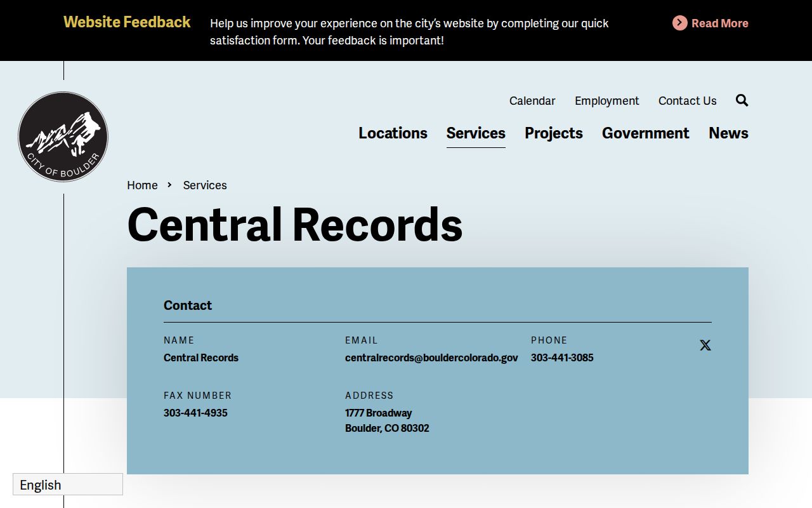The width and height of the screenshot is (812, 508).
Task: Open the Locations menu
Action: (393, 133)
